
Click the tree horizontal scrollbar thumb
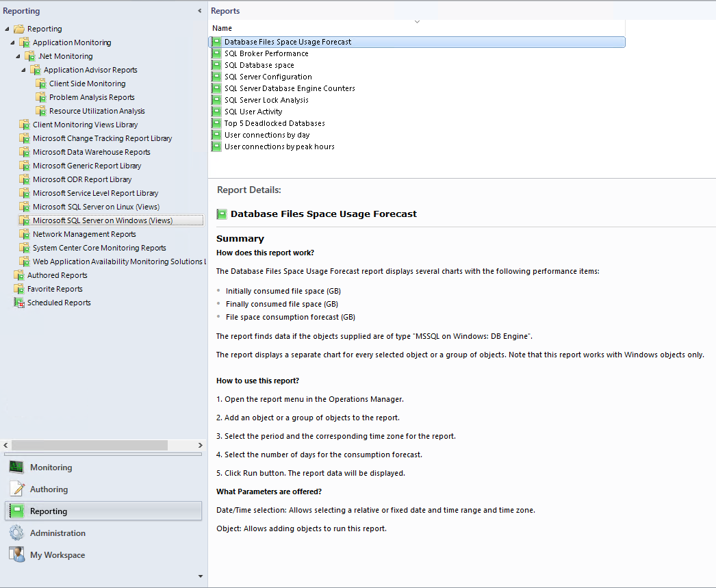click(90, 445)
